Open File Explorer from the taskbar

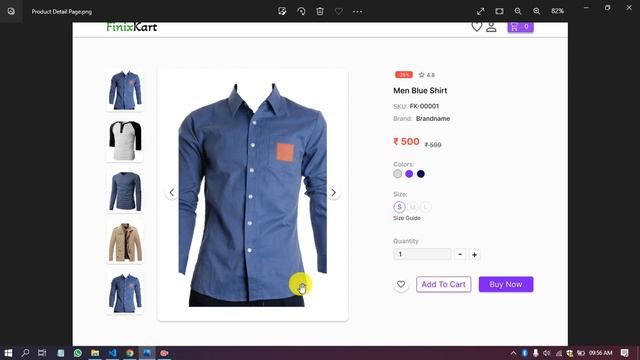click(x=95, y=353)
